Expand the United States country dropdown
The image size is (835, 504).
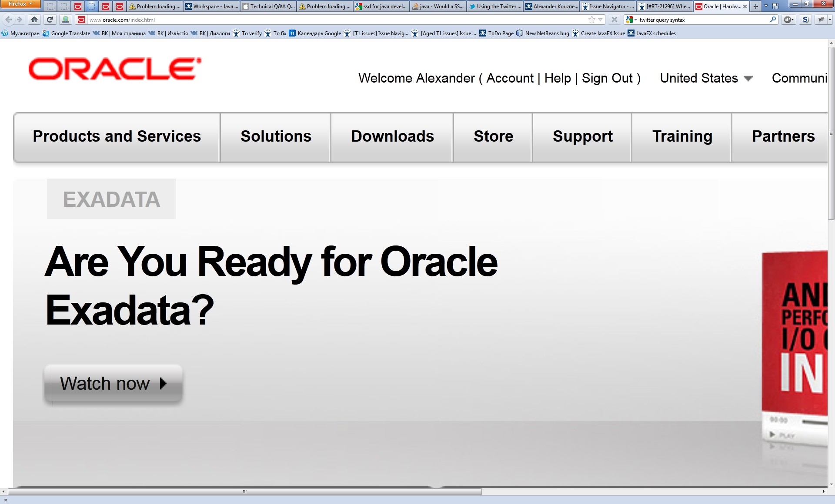coord(706,78)
